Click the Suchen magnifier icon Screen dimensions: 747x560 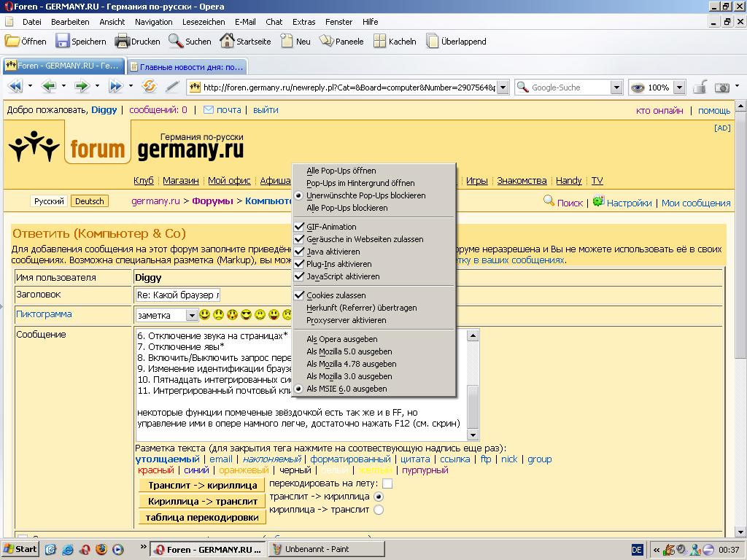(176, 41)
